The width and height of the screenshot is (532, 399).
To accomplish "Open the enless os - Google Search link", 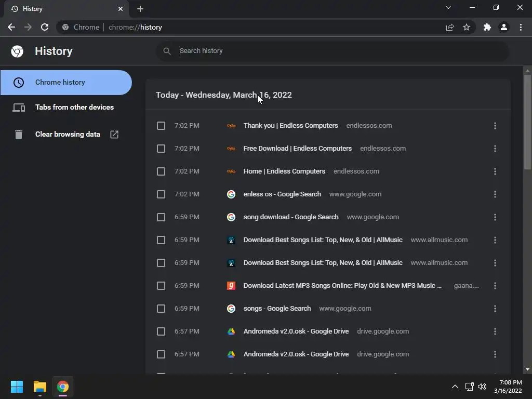I will coord(282,194).
